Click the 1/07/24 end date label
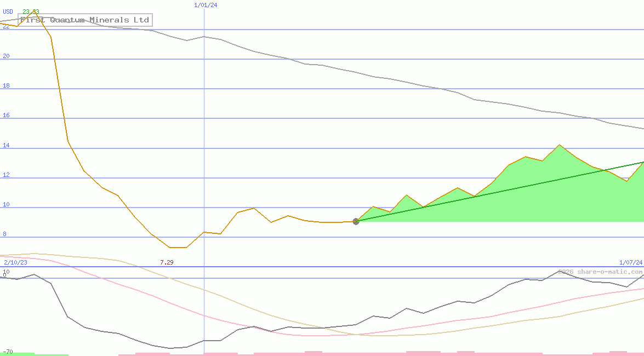 point(631,262)
